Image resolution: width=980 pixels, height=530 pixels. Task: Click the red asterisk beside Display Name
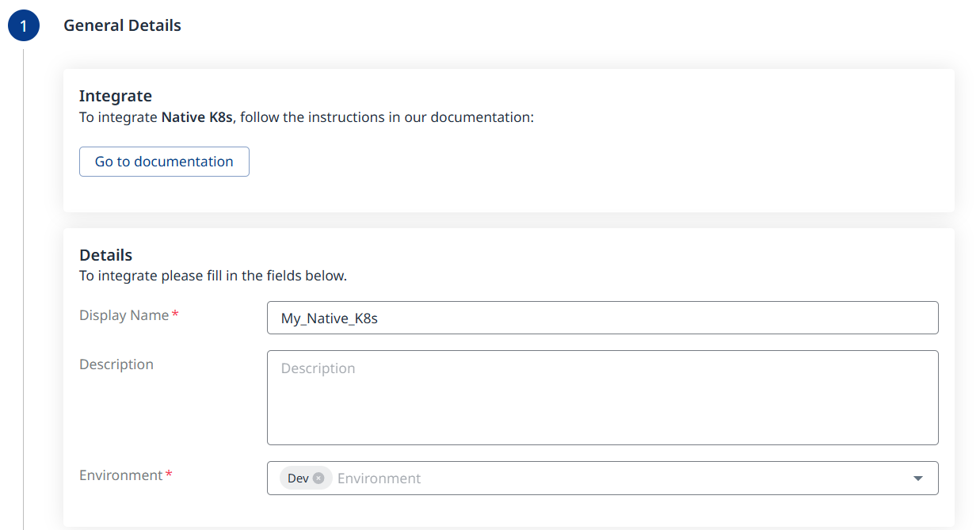175,315
